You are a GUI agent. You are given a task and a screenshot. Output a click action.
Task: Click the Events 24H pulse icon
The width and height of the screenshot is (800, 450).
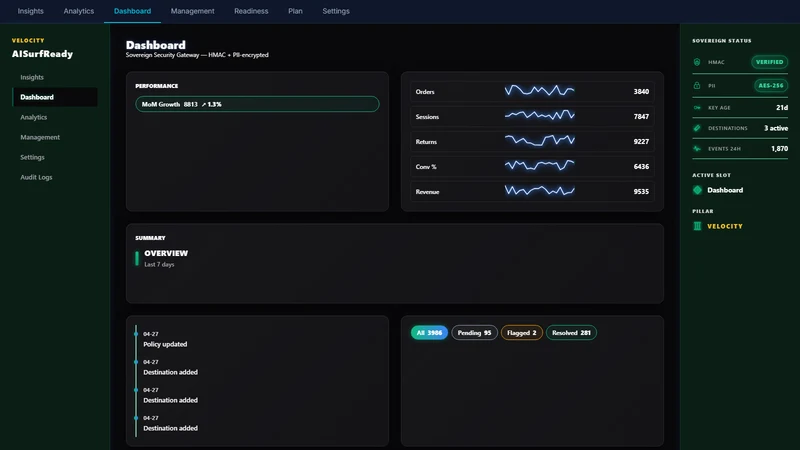tap(697, 148)
